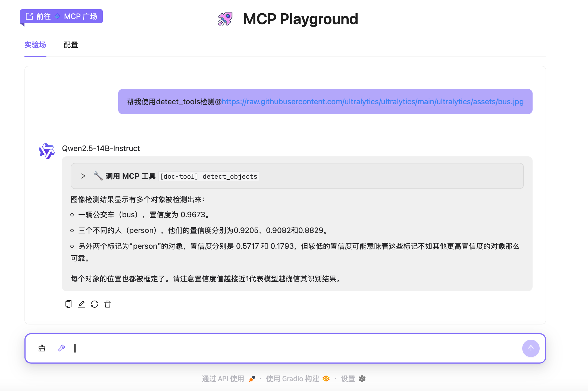The height and width of the screenshot is (391, 588).
Task: Edit the response using pencil icon
Action: pyautogui.click(x=82, y=304)
